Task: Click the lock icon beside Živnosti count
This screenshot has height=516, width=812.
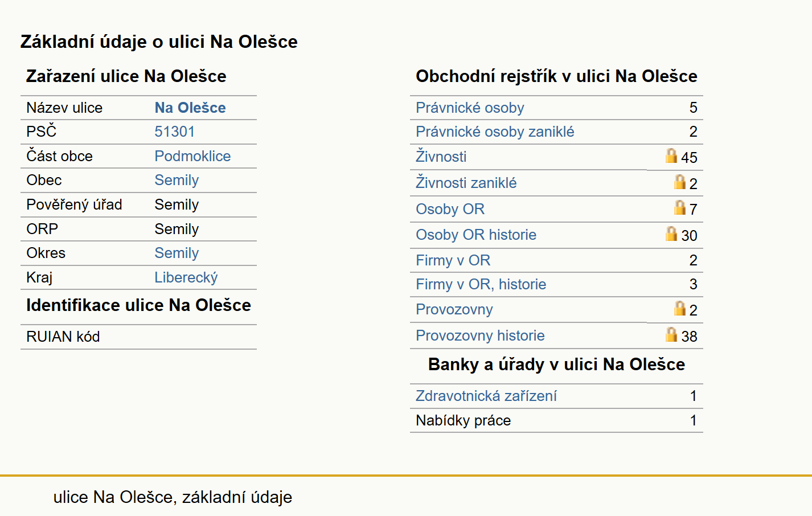Action: coord(671,155)
